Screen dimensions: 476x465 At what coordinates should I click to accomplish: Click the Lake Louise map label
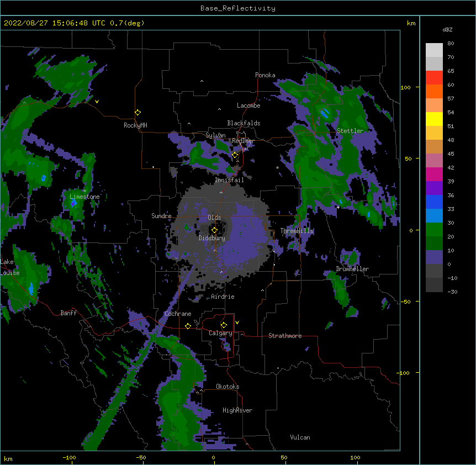[10, 267]
